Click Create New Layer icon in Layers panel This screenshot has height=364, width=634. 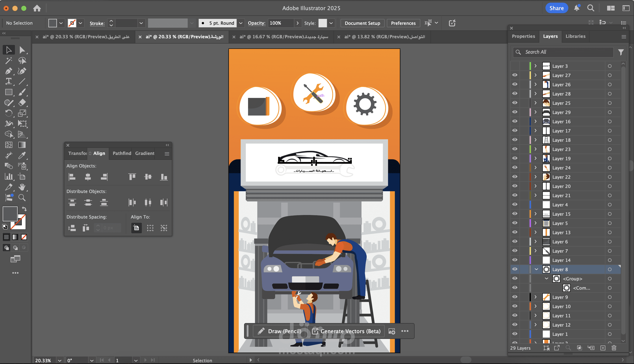pyautogui.click(x=603, y=348)
